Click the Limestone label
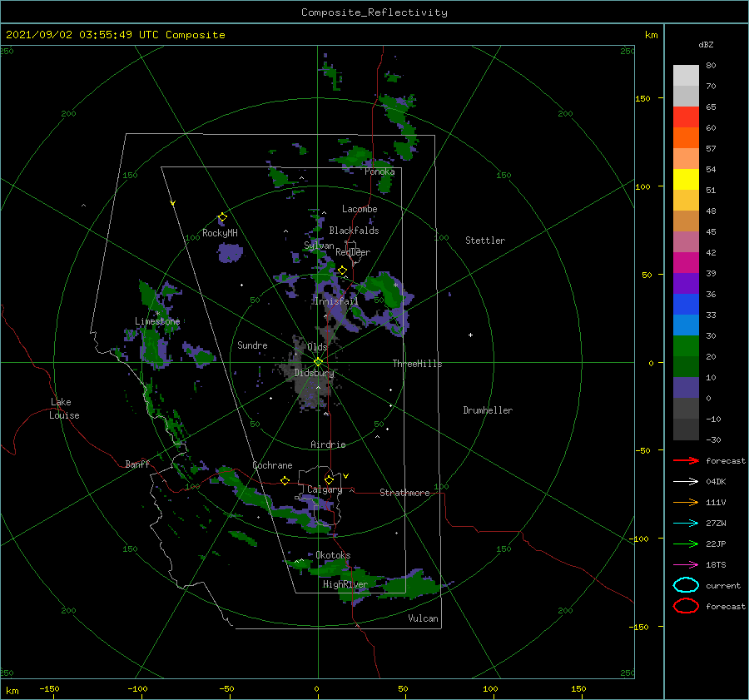The image size is (749, 700). point(157,321)
